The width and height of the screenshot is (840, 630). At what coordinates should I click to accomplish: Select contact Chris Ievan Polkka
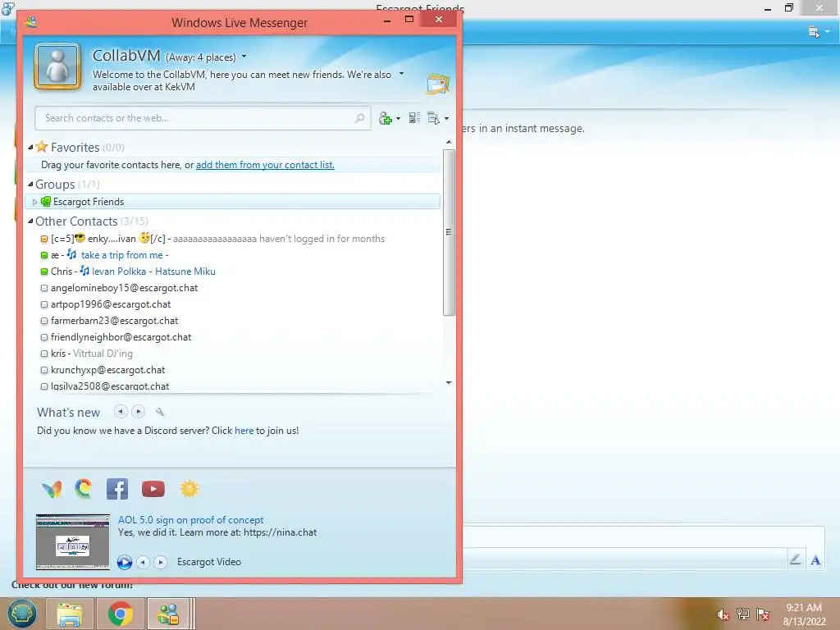[234, 272]
